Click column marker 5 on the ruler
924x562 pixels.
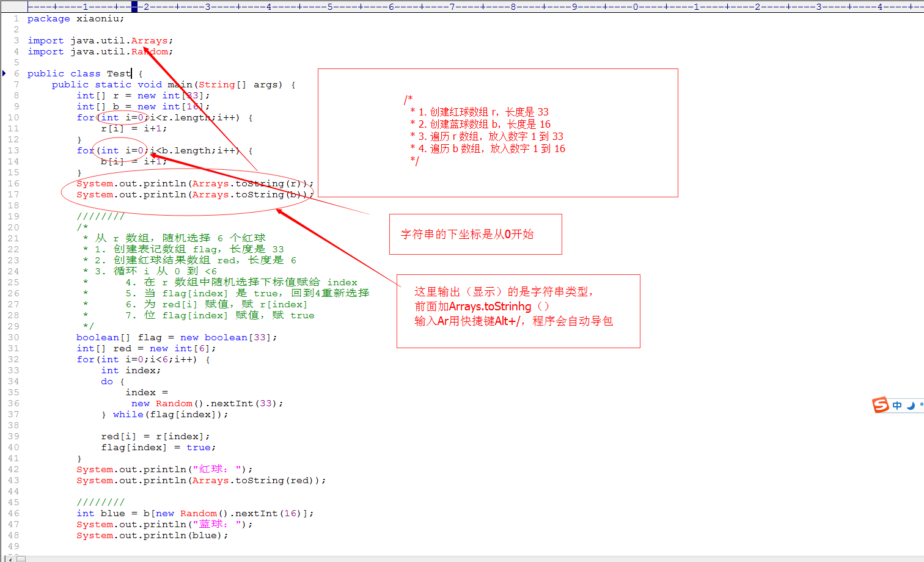330,7
